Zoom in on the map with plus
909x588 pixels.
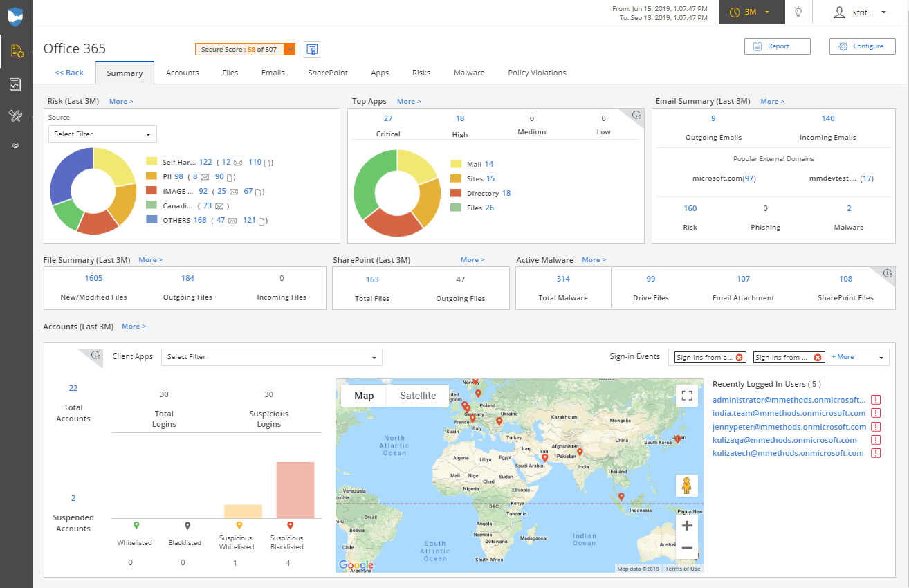tap(686, 526)
